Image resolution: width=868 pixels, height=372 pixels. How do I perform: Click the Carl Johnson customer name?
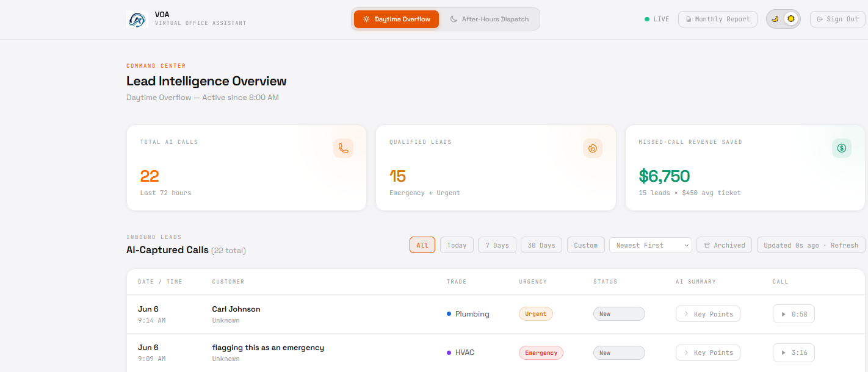[236, 309]
